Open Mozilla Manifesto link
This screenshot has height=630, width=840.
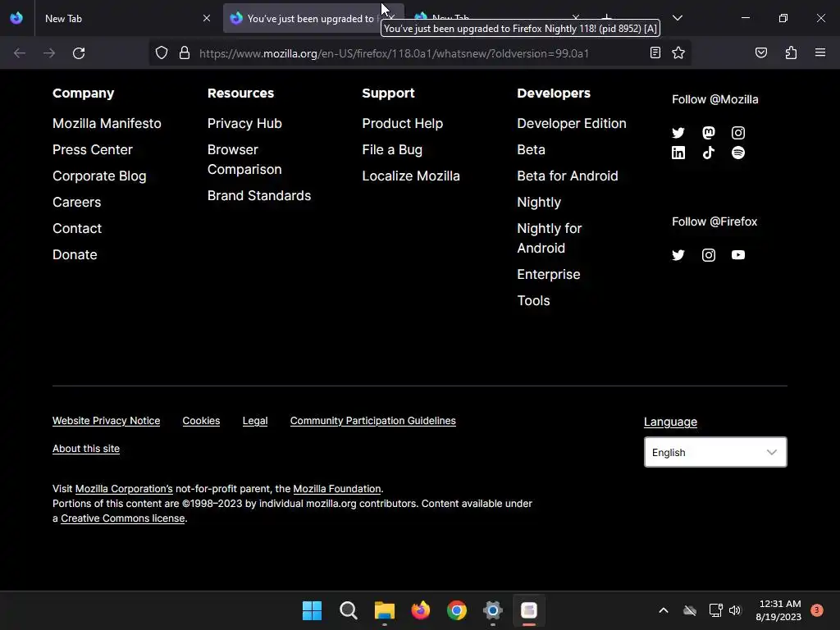point(107,123)
